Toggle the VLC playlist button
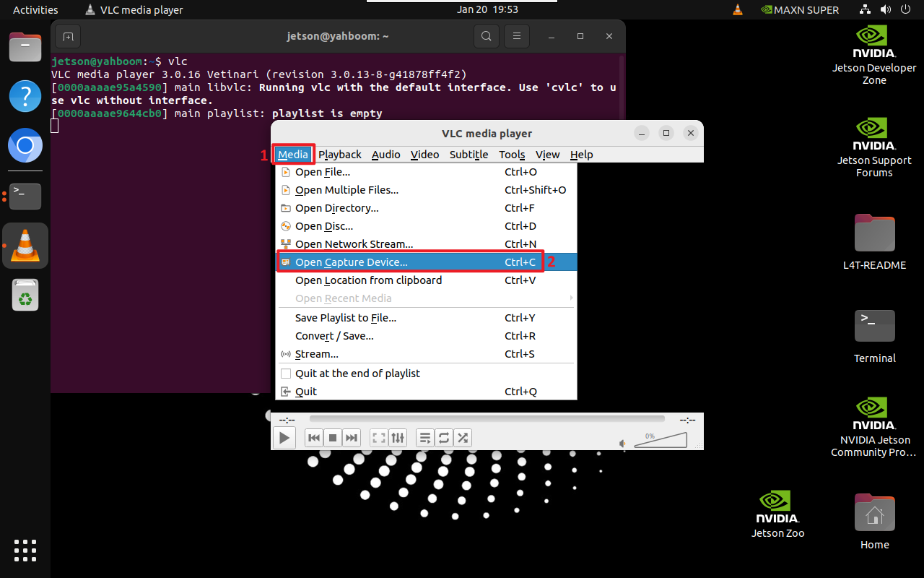This screenshot has width=924, height=578. [425, 438]
